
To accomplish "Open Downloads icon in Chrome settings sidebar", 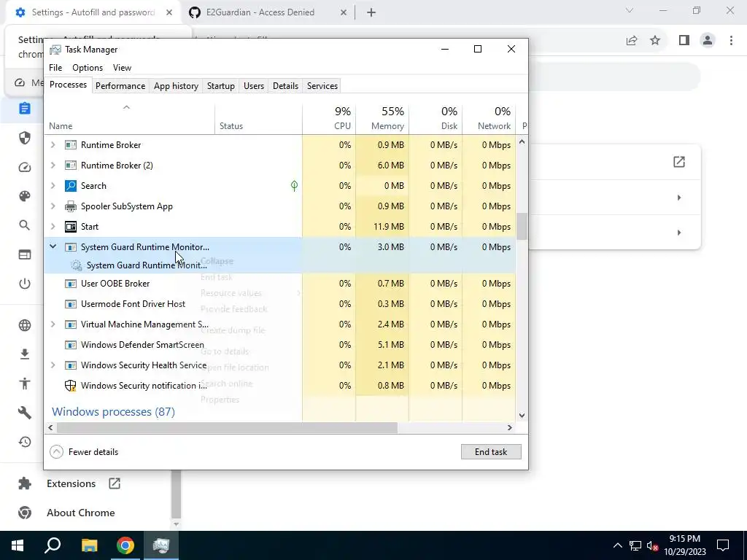I will pos(25,354).
